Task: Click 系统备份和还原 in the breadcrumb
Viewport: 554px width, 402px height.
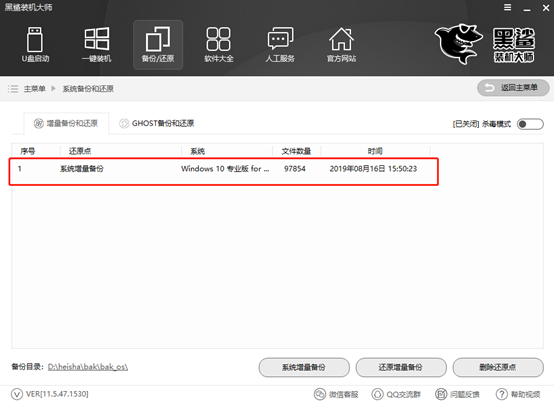Action: click(88, 89)
